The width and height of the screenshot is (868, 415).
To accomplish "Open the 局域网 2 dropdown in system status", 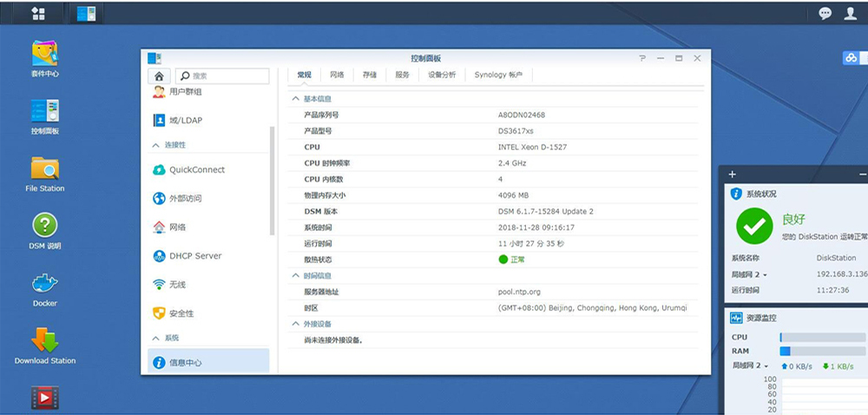I will (x=750, y=274).
